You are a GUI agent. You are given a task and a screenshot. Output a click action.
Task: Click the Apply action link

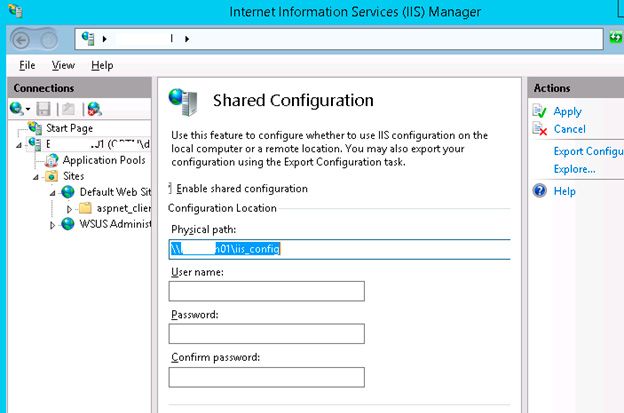[567, 111]
